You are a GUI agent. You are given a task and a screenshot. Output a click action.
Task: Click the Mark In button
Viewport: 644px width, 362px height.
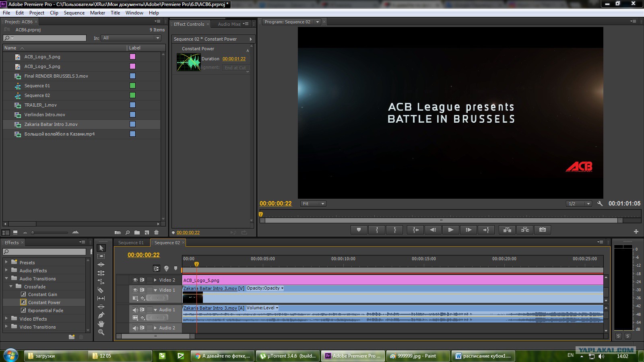[x=377, y=230]
